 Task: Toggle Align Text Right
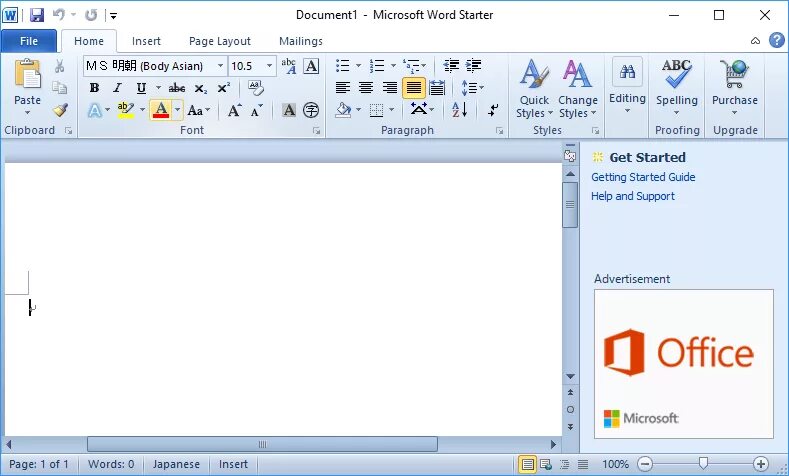pyautogui.click(x=389, y=88)
